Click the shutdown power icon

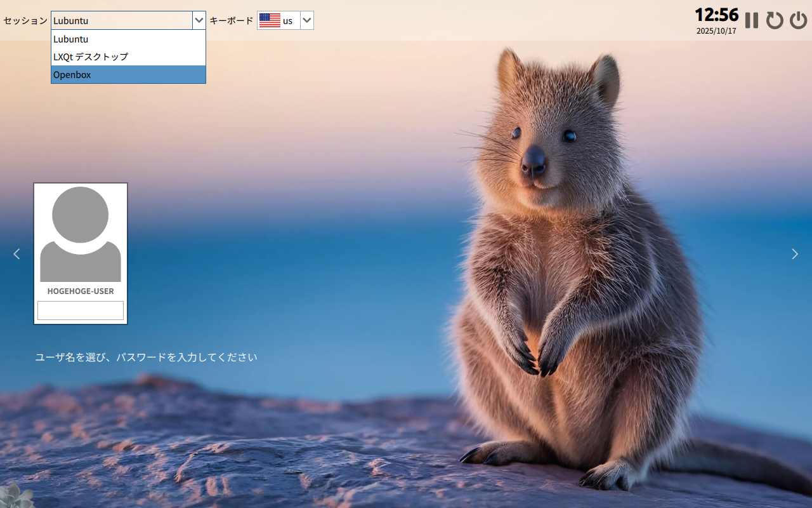tap(798, 20)
